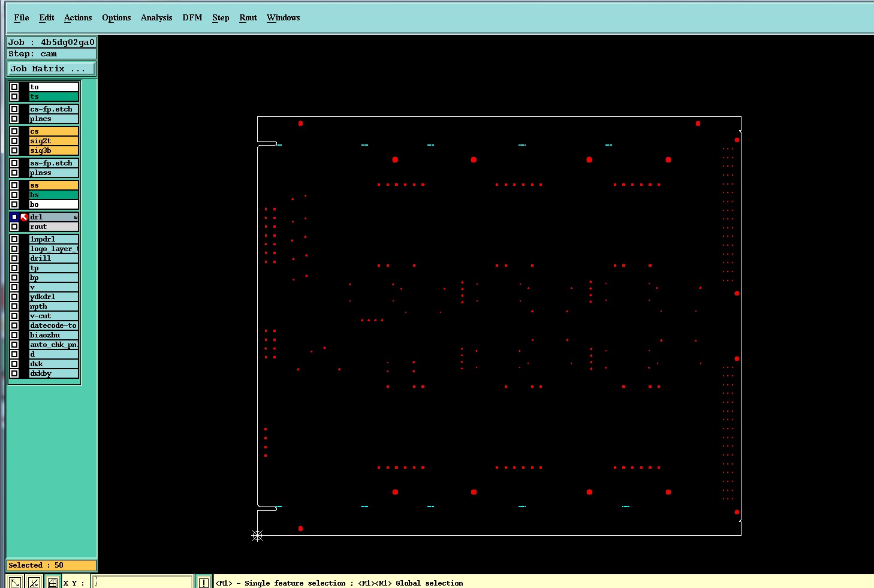Click the Step: cam label
This screenshot has width=874, height=588.
point(52,53)
